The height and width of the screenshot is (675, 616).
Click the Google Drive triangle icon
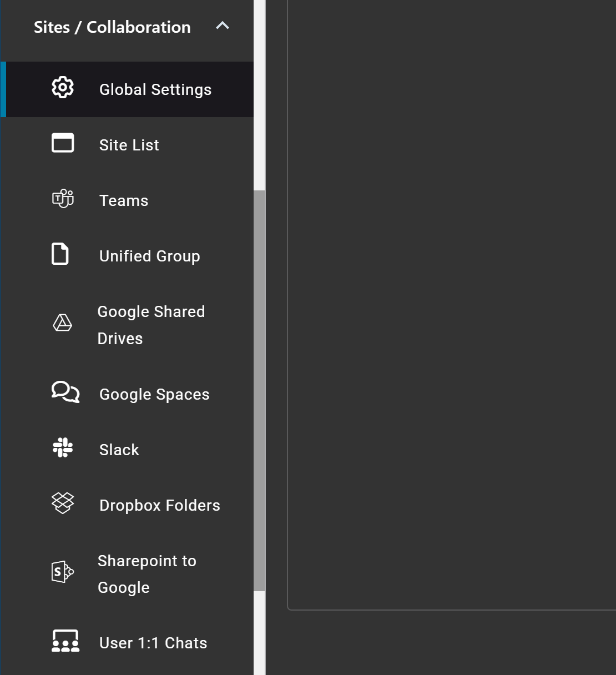coord(62,323)
